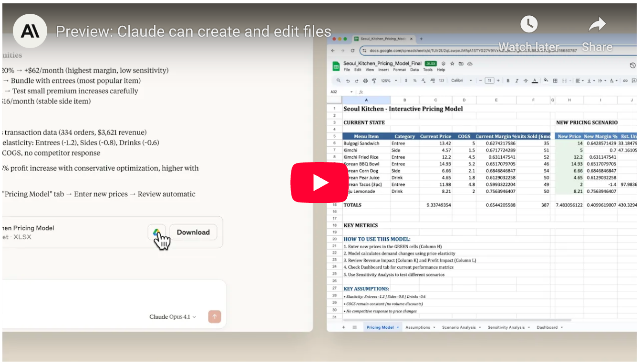Move the file with folder icon
This screenshot has height=364, width=641.
tap(461, 63)
